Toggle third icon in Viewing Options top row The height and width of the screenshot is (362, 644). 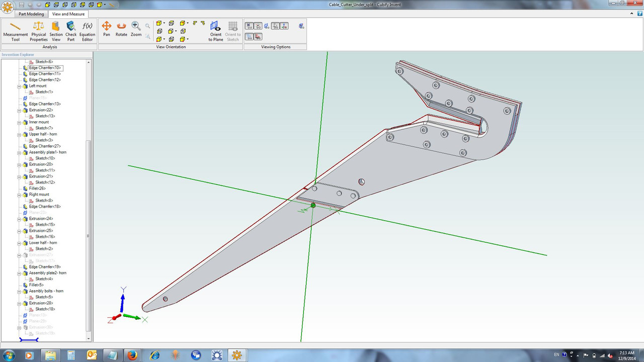click(x=267, y=26)
